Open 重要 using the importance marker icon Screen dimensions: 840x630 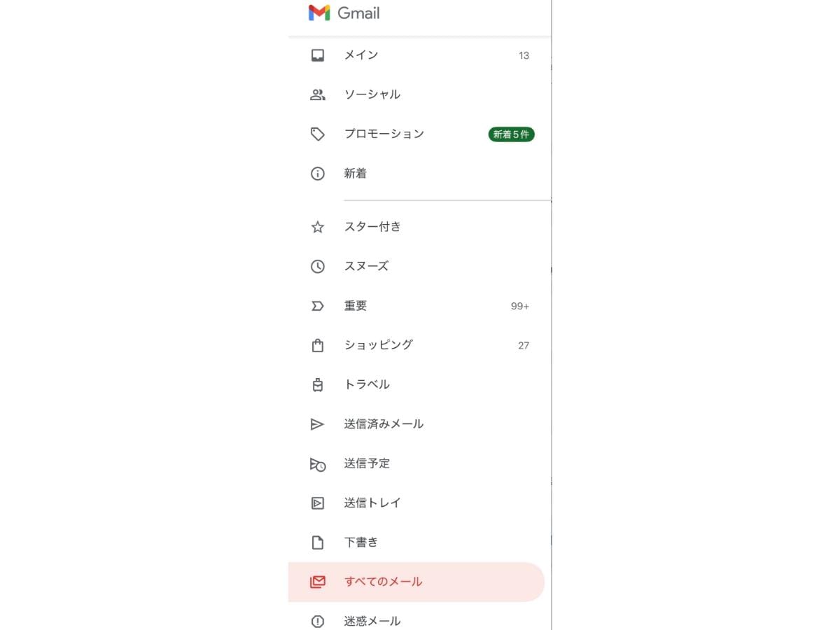[318, 305]
